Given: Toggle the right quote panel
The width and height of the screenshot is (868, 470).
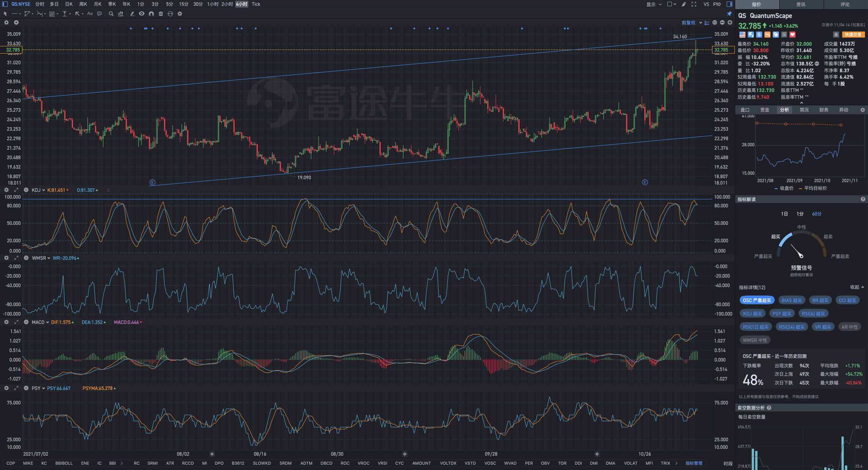Looking at the screenshot, I should pos(729,4).
